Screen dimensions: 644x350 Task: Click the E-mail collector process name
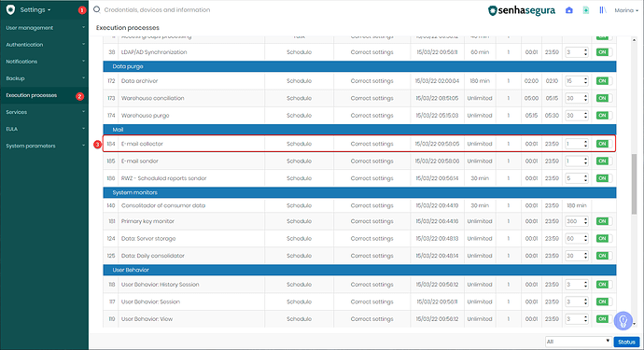tap(142, 144)
